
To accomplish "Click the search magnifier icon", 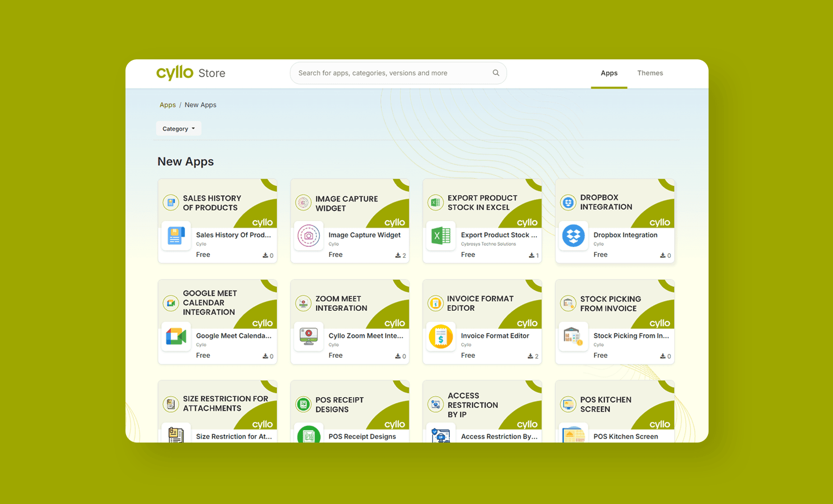I will pyautogui.click(x=496, y=73).
